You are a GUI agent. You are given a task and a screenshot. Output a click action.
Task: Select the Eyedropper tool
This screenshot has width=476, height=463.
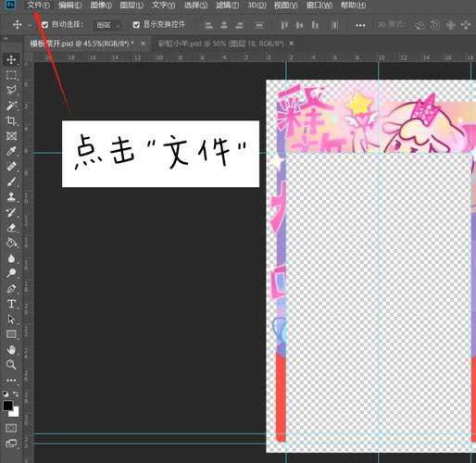pos(11,151)
